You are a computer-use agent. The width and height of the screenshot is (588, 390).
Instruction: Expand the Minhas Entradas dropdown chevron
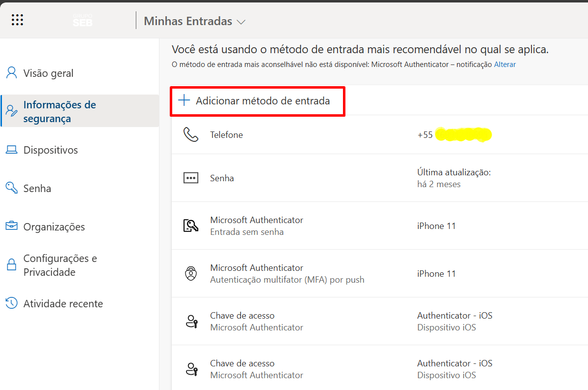[x=241, y=22]
